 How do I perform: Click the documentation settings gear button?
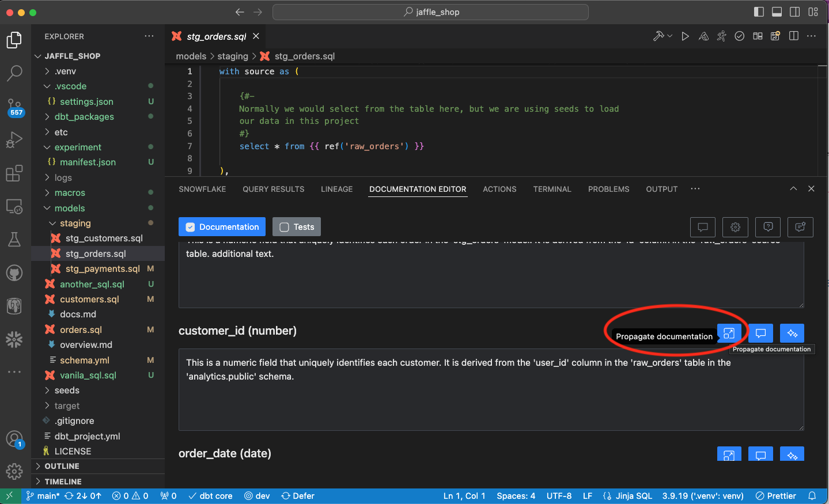(x=736, y=227)
